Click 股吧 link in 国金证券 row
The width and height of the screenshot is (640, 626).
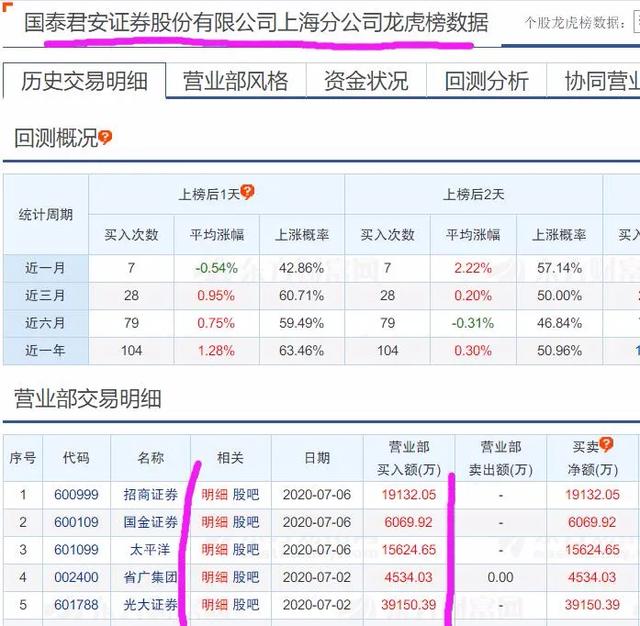point(246,522)
